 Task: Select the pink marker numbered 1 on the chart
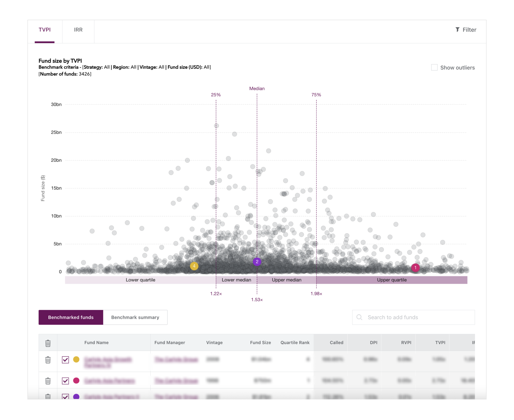click(415, 268)
